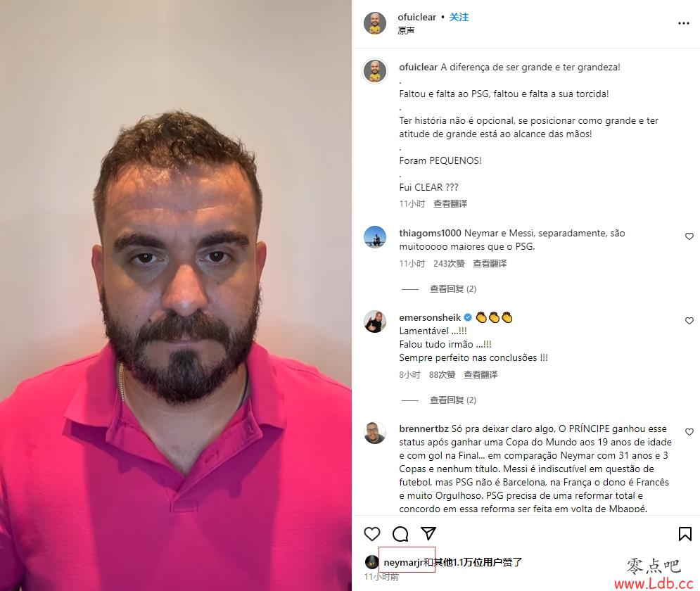Expand the 2 replies under emersonsheik's comment
This screenshot has width=700, height=591.
click(x=452, y=400)
